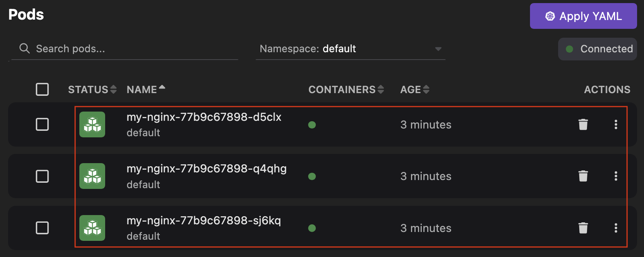Click inside the Search pods field

coord(116,48)
